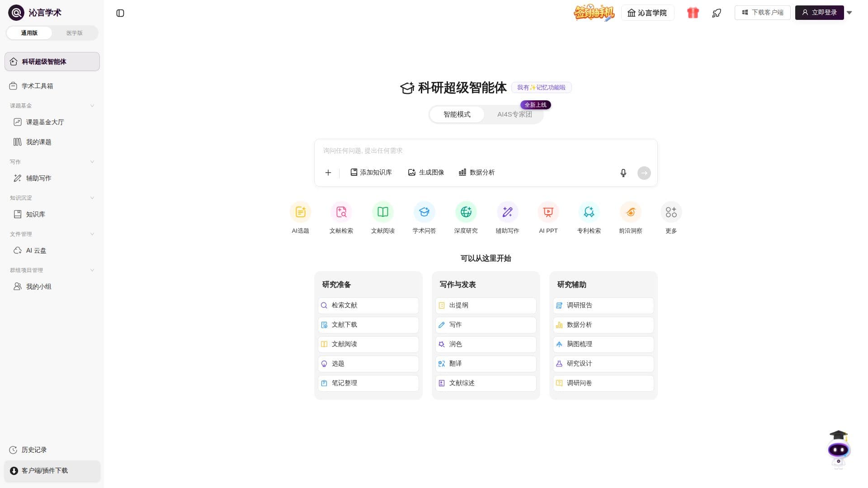Open the AI PPT tool icon
The width and height of the screenshot is (868, 488).
pos(548,212)
